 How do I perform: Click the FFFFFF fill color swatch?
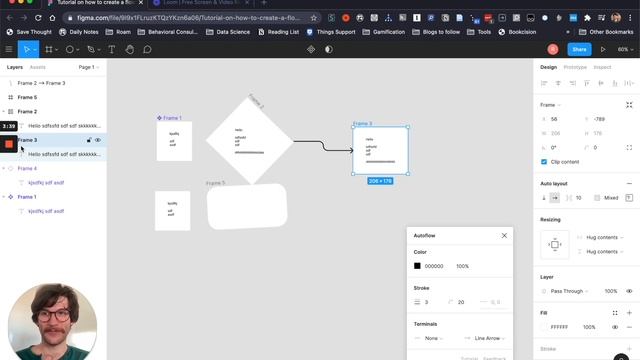coord(544,327)
